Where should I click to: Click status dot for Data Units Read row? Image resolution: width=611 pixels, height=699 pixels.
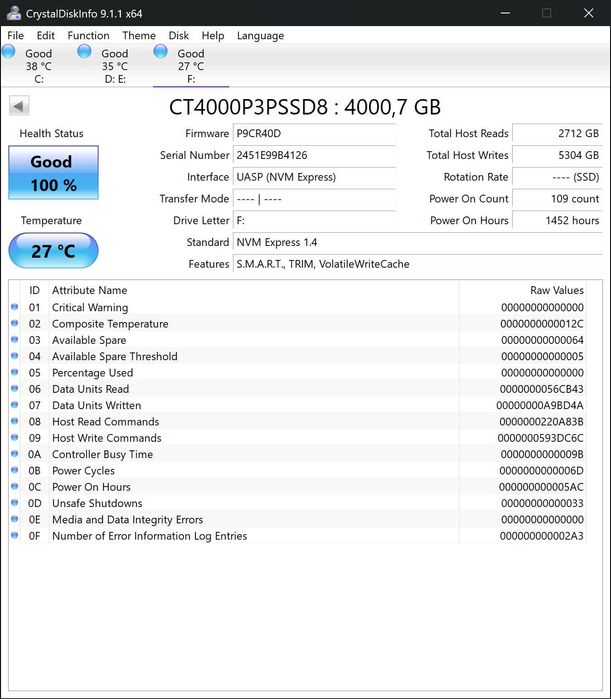pyautogui.click(x=15, y=388)
